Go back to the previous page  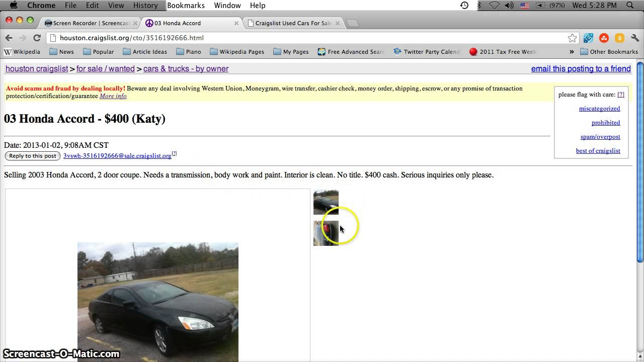(x=9, y=38)
